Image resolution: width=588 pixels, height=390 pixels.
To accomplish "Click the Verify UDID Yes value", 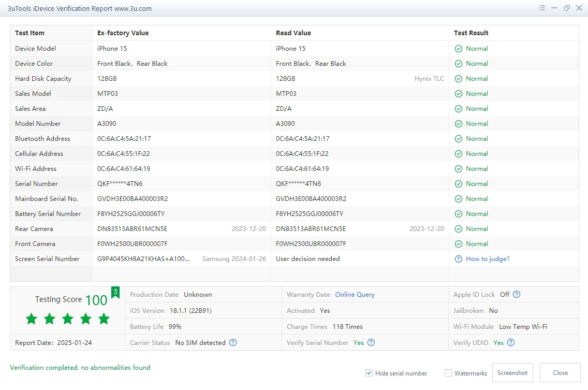I will (498, 342).
